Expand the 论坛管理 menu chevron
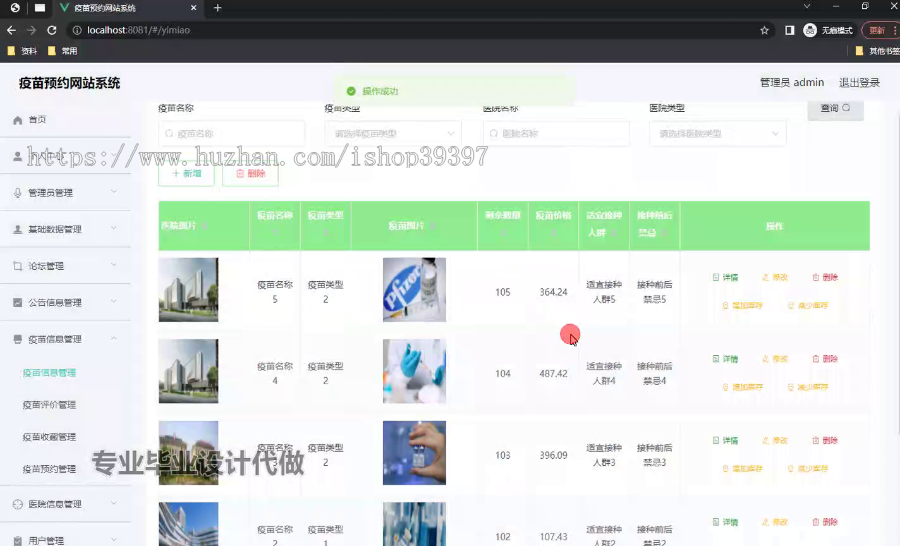Image resolution: width=900 pixels, height=546 pixels. [x=114, y=265]
